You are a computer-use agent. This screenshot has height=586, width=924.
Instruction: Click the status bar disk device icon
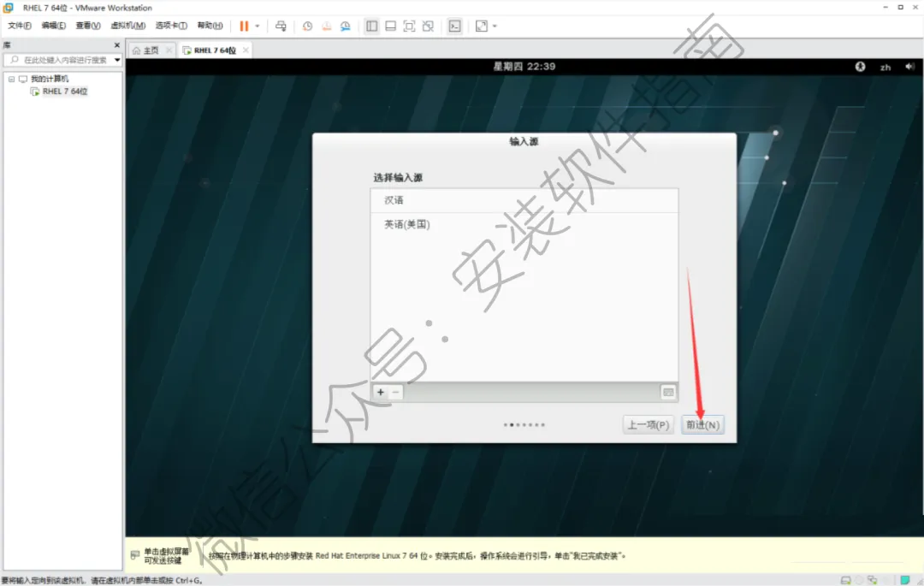point(845,580)
